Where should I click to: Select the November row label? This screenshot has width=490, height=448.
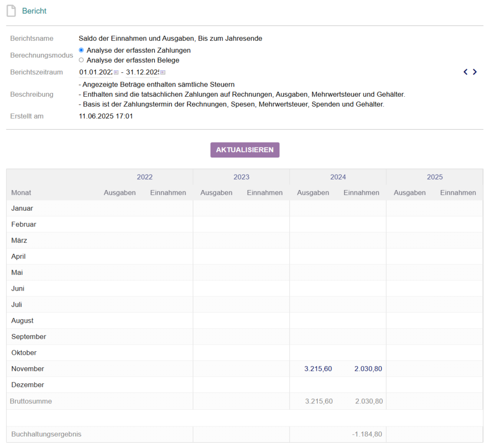point(28,369)
